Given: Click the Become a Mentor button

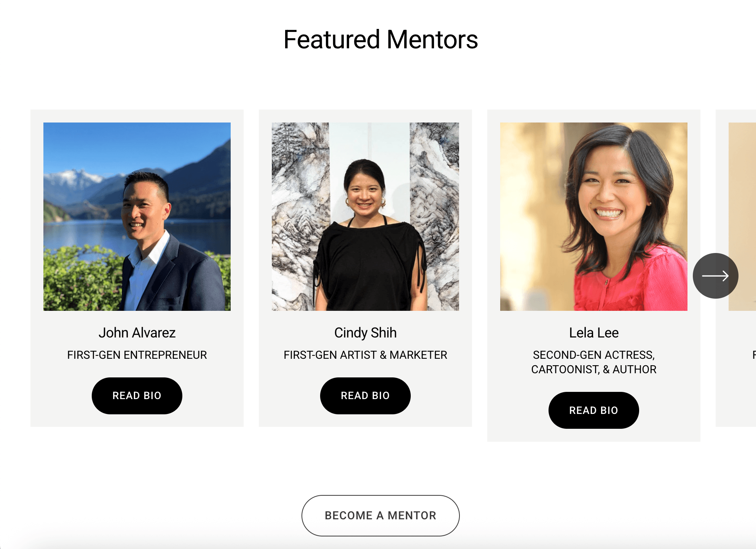Looking at the screenshot, I should (x=381, y=516).
